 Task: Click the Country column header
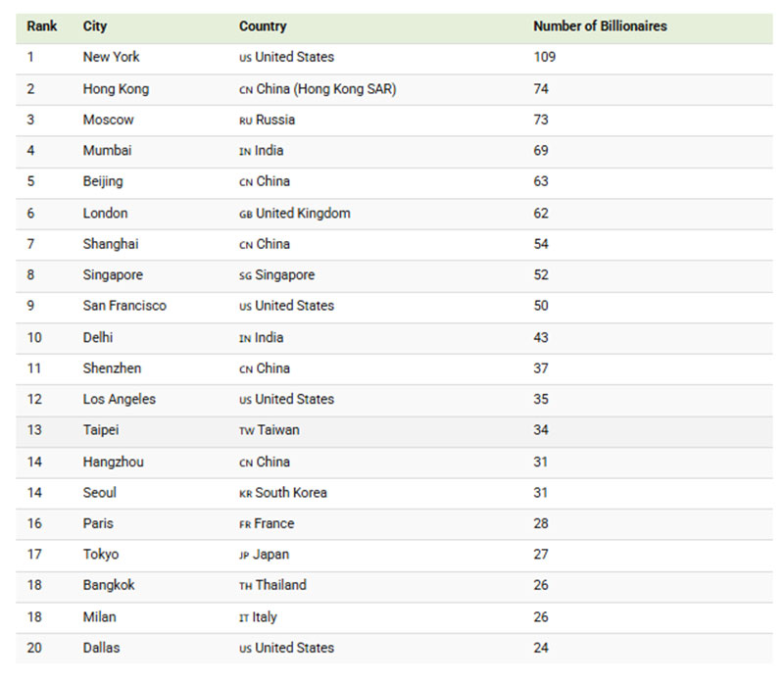tap(263, 26)
